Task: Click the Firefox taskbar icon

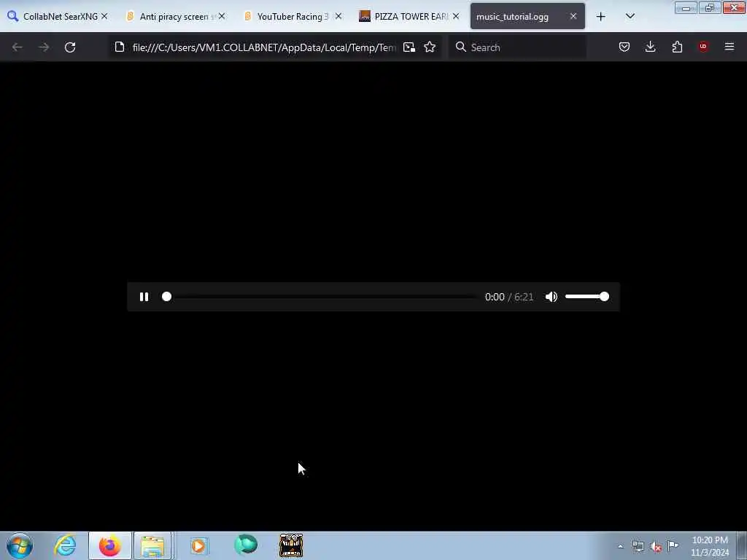Action: [109, 545]
